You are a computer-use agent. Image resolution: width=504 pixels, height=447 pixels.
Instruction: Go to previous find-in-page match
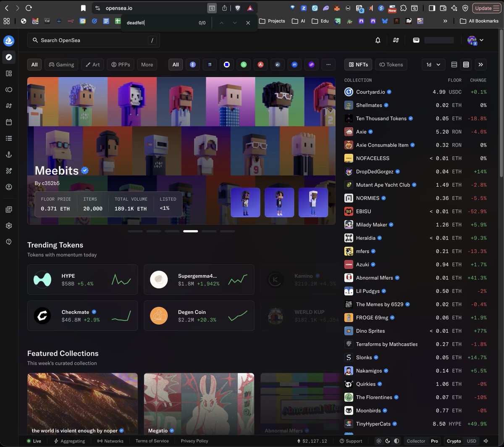coord(221,23)
